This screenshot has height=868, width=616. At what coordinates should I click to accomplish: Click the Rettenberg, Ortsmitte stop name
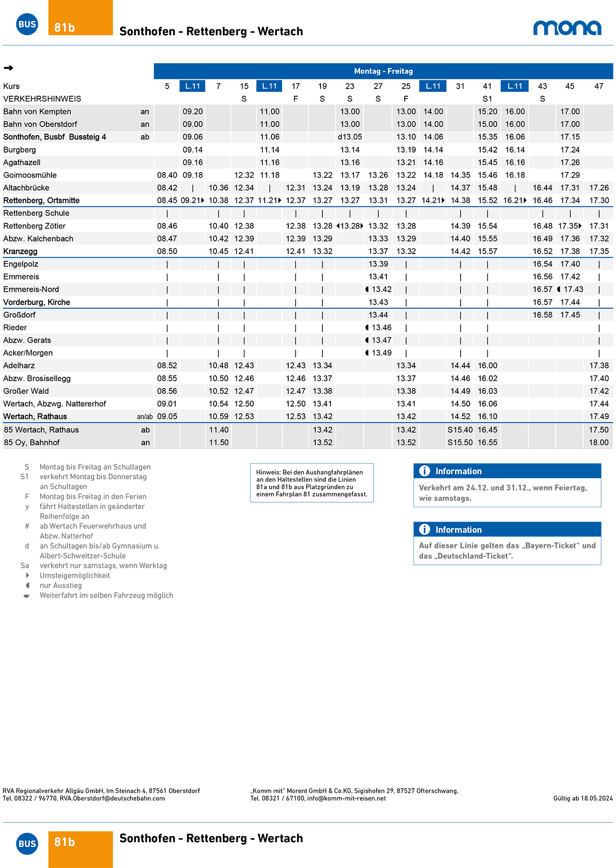pyautogui.click(x=41, y=201)
